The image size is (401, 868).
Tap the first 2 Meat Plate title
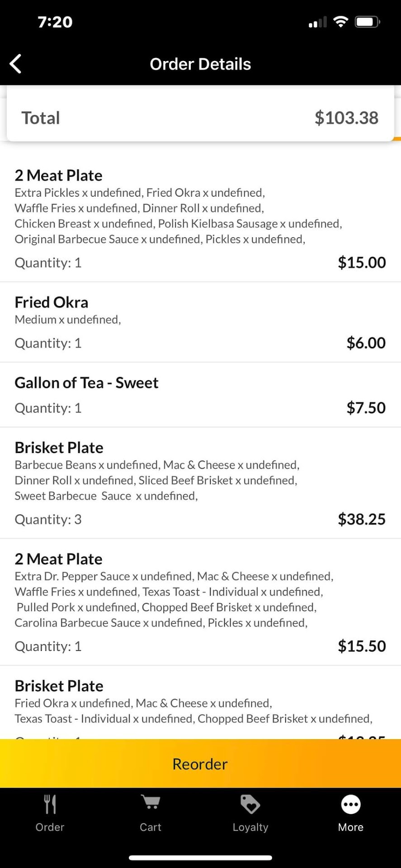click(59, 175)
